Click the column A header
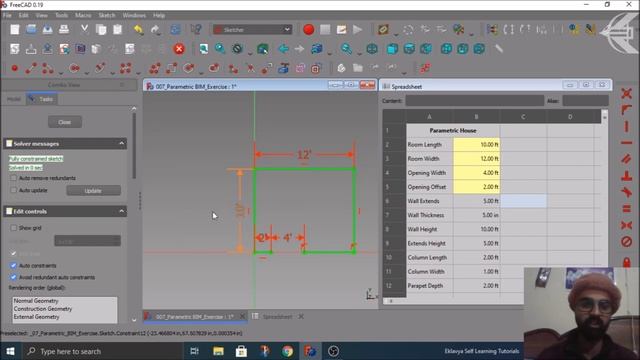 [x=429, y=117]
